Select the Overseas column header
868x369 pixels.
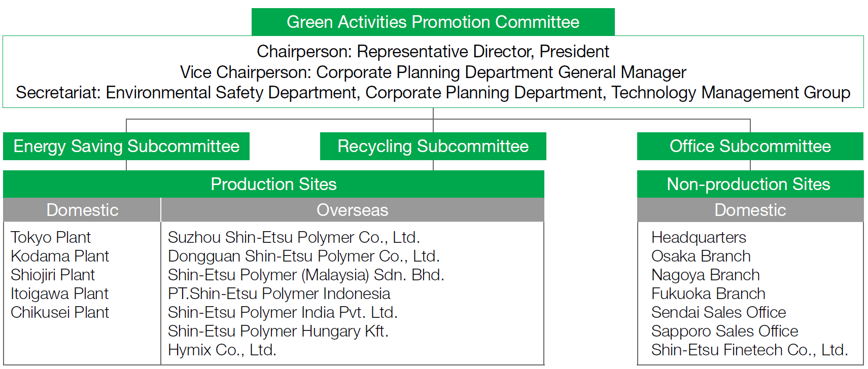pos(352,210)
